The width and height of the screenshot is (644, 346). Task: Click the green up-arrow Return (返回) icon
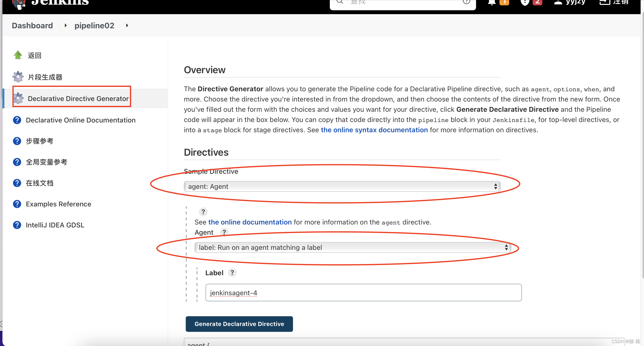[18, 55]
